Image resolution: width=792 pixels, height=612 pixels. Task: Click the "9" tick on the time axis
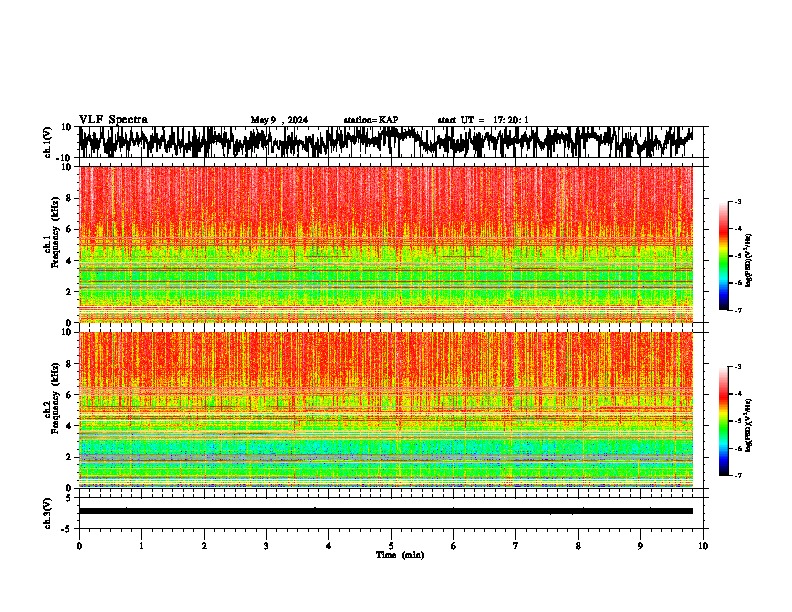click(640, 546)
